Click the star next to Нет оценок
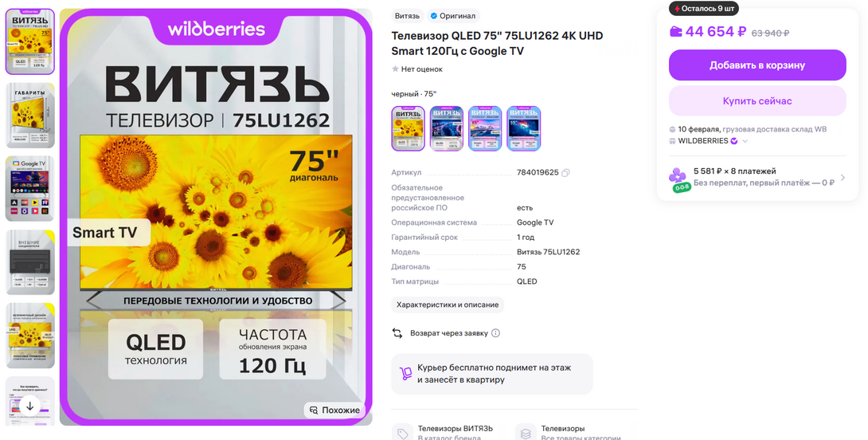This screenshot has height=440, width=868. [395, 69]
